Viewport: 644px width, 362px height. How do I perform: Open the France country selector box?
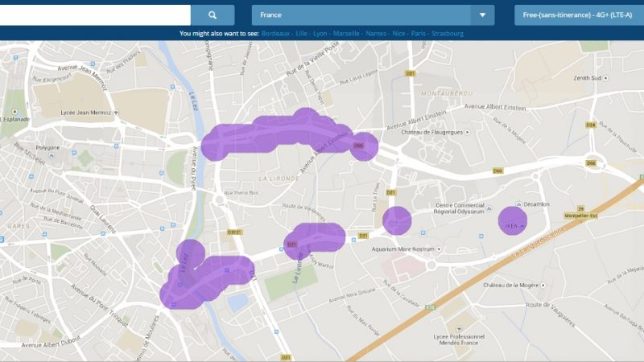[362, 14]
